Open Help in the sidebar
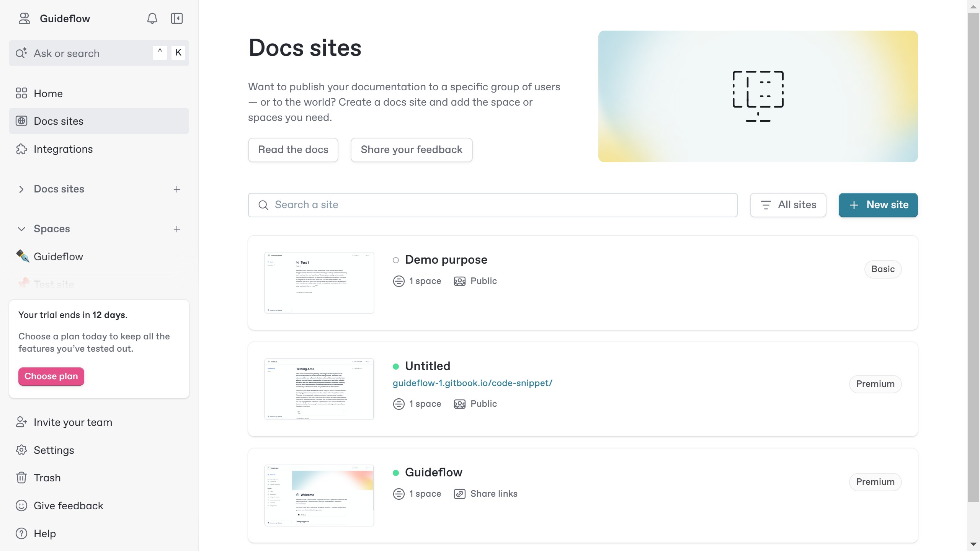Image resolution: width=980 pixels, height=551 pixels. pos(99,533)
